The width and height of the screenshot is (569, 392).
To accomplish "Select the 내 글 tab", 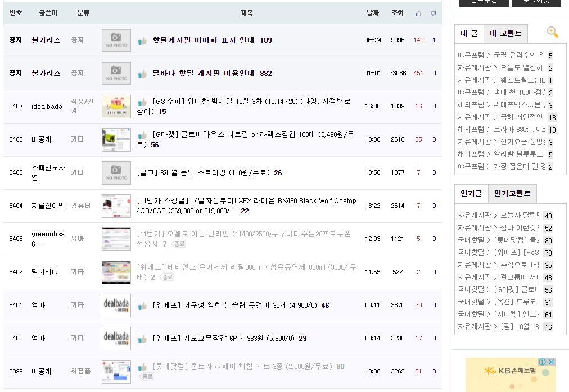I will (x=468, y=34).
